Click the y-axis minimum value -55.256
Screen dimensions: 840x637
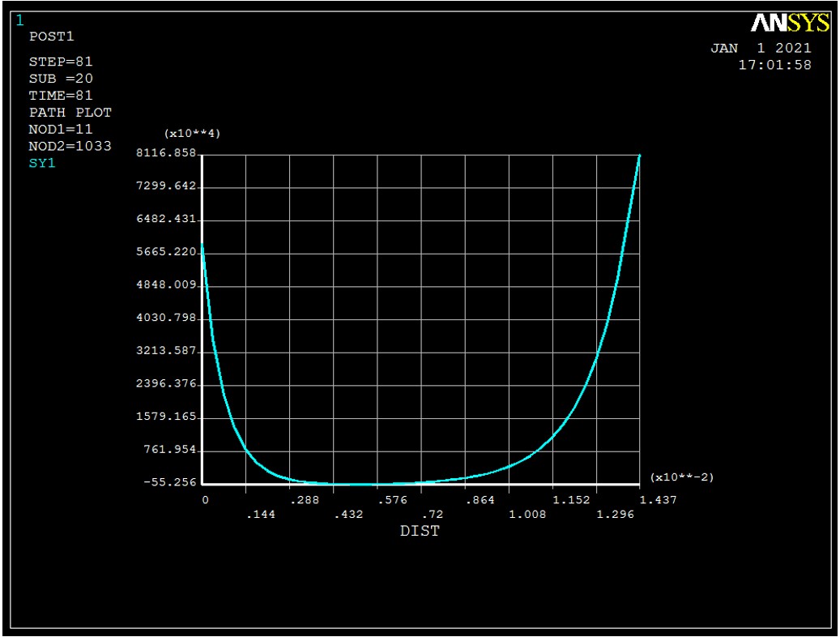[168, 484]
